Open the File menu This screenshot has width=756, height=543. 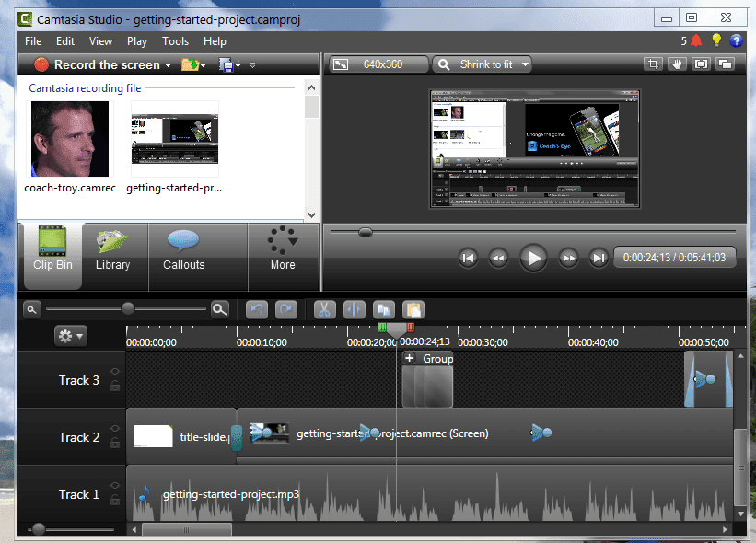33,41
